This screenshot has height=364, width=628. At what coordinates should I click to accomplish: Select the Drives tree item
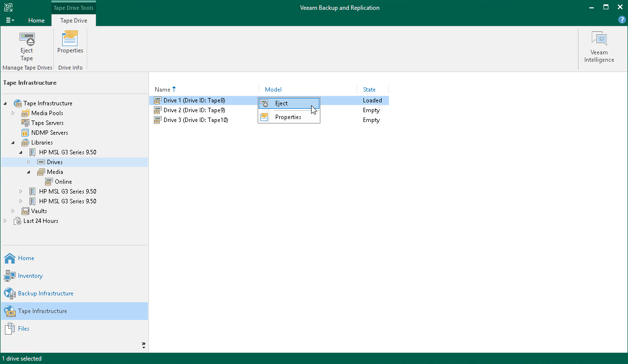[x=55, y=162]
